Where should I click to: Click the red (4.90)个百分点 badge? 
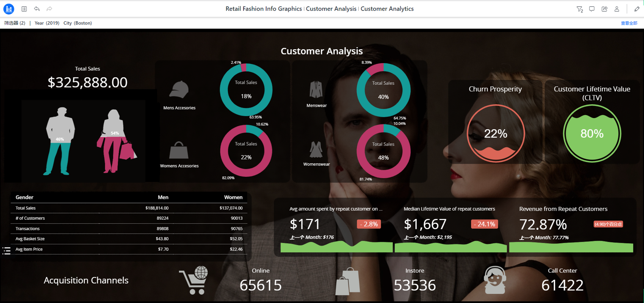[608, 224]
